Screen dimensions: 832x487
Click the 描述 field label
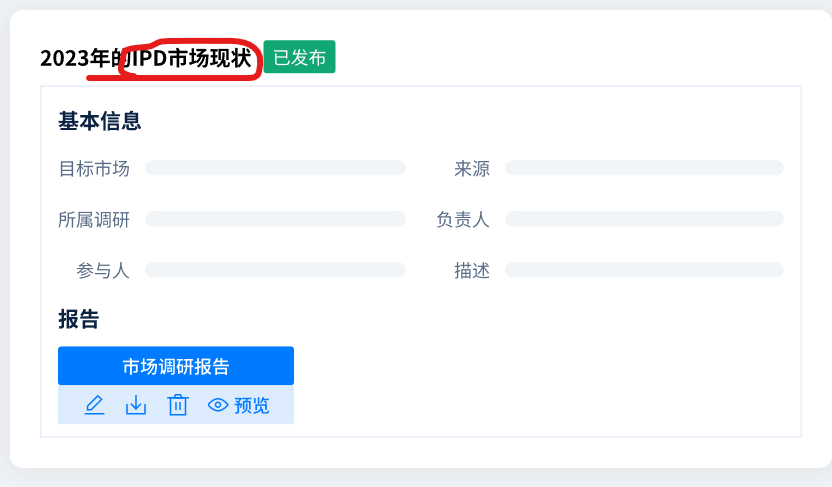click(x=472, y=270)
